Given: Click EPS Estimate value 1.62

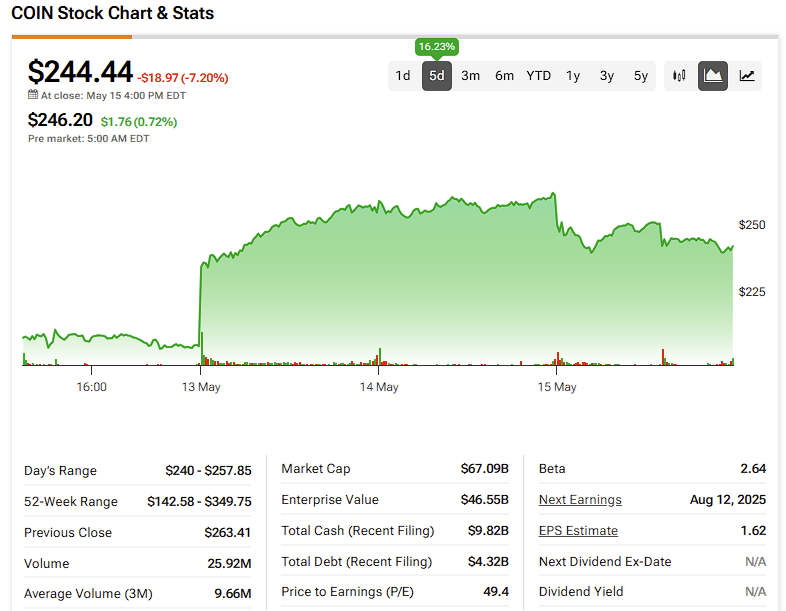Looking at the screenshot, I should click(x=753, y=530).
